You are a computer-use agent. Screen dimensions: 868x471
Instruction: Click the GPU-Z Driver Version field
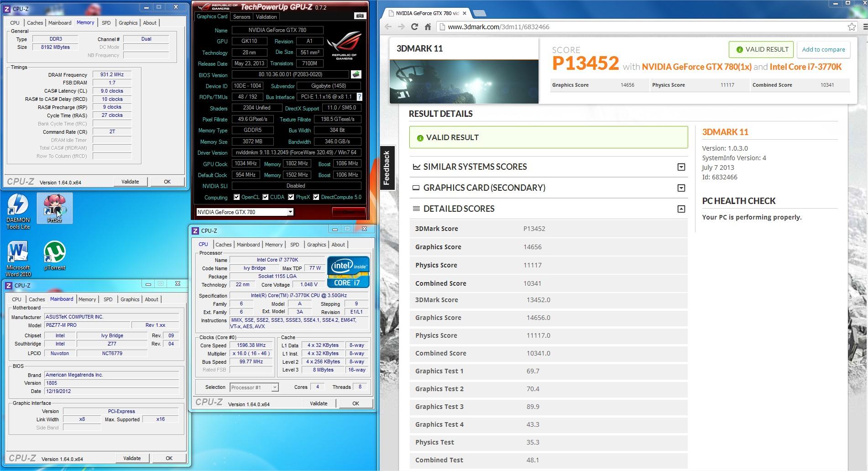[296, 153]
